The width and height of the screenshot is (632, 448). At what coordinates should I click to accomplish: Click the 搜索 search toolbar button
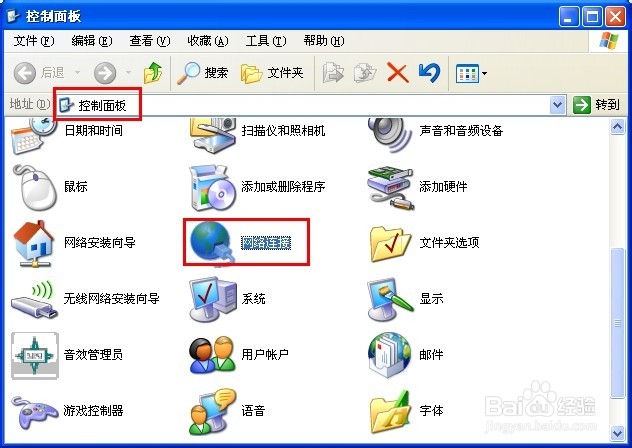(203, 73)
